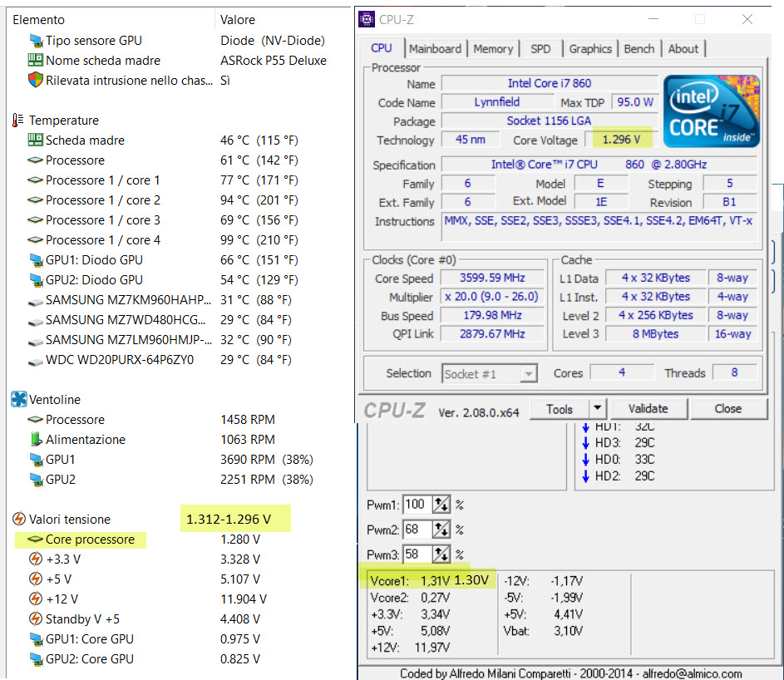
Task: Click the Level 3 8 MBytes cache value
Action: pyautogui.click(x=655, y=333)
